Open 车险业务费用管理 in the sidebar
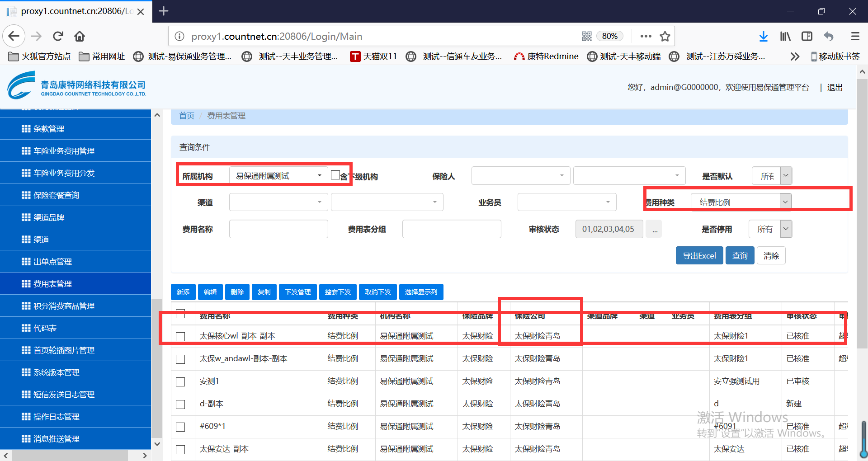This screenshot has height=461, width=868. [x=64, y=151]
